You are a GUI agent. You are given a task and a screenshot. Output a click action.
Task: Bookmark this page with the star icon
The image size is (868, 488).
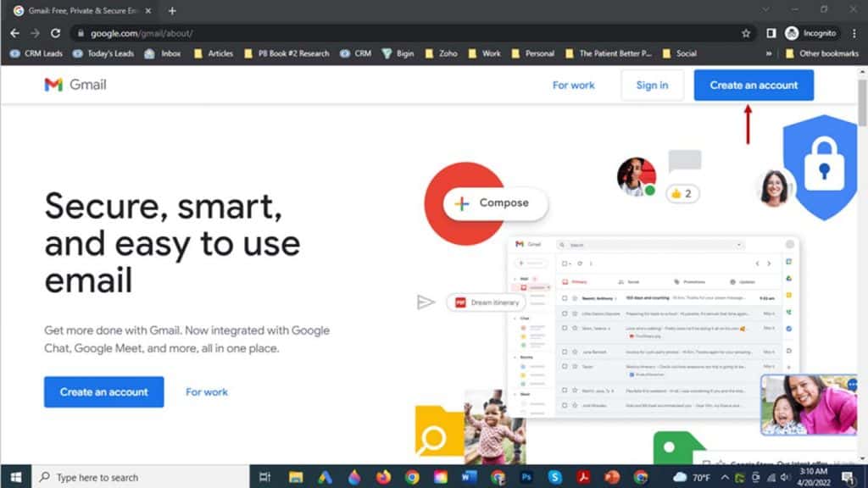pyautogui.click(x=746, y=33)
